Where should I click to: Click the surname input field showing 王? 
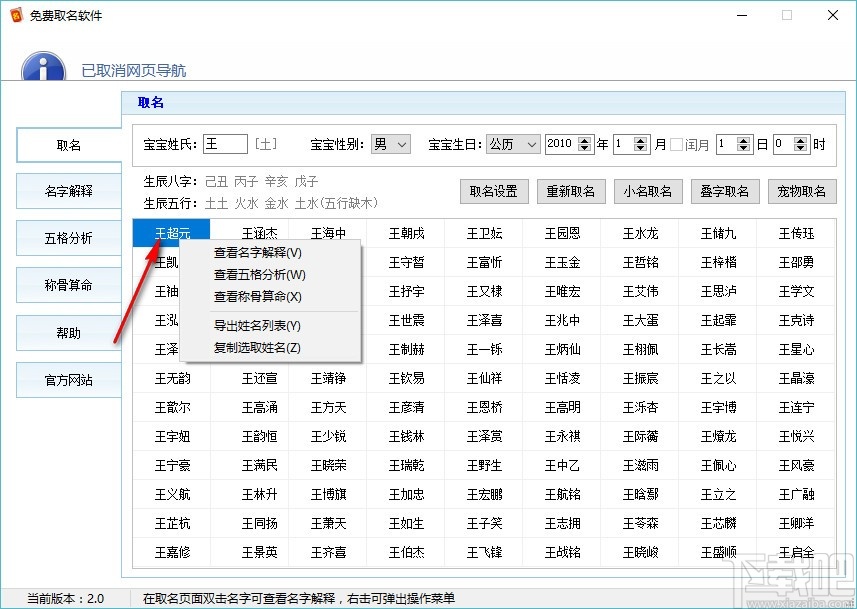coord(225,143)
